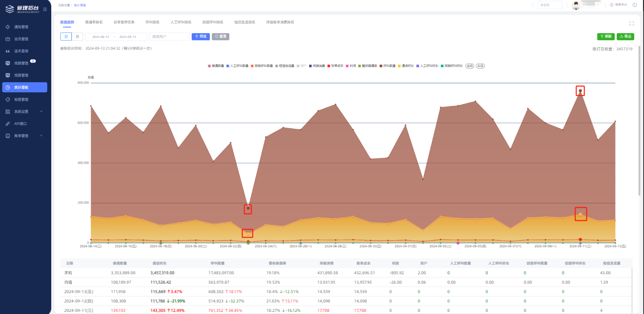Screen dimensions: 644x314
Task: Switch to the 接通率排名 tab
Action: tap(94, 22)
